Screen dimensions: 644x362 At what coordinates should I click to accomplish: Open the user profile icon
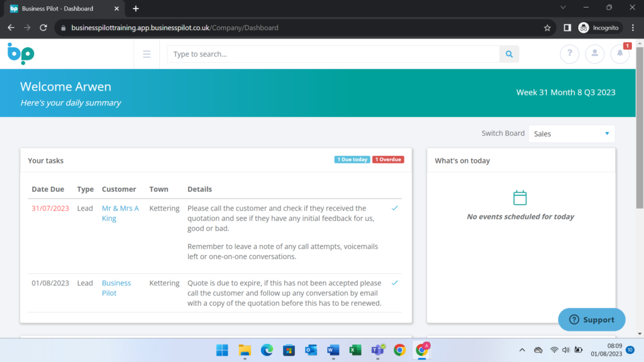594,54
